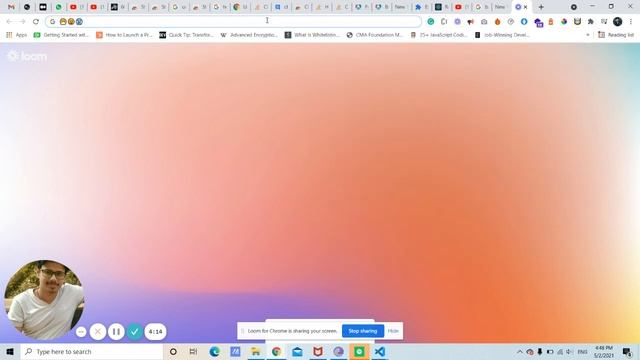Open the purple Loom extension icon
The height and width of the screenshot is (360, 640).
(458, 22)
